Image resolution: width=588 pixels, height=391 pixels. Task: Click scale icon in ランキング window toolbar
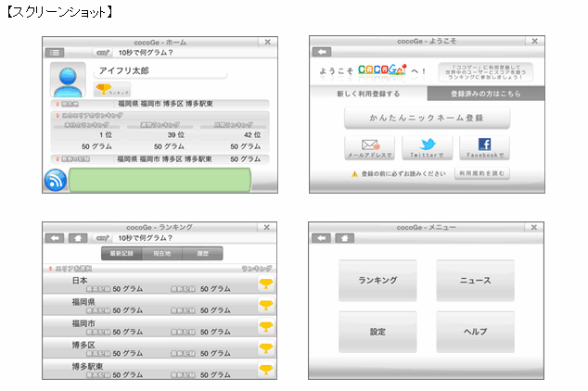point(103,238)
